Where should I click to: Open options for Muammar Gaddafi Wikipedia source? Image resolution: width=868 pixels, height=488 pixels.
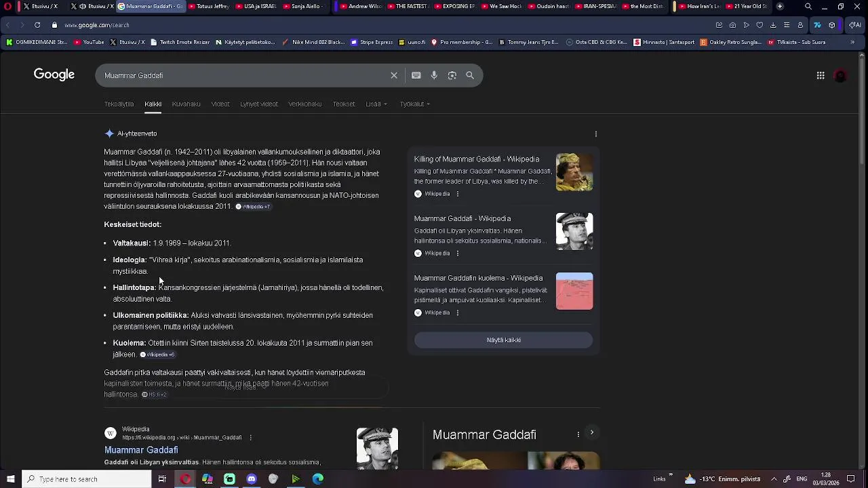[x=458, y=253]
